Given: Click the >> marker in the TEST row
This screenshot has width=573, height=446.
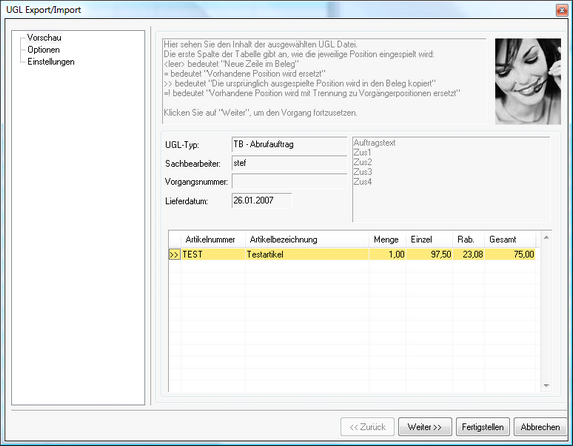Looking at the screenshot, I should 174,254.
